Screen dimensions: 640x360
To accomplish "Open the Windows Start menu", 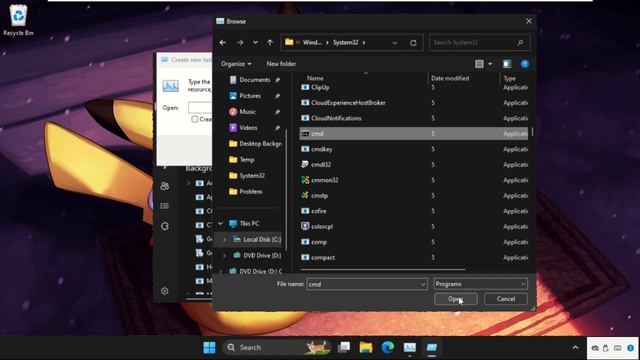I will [x=209, y=347].
